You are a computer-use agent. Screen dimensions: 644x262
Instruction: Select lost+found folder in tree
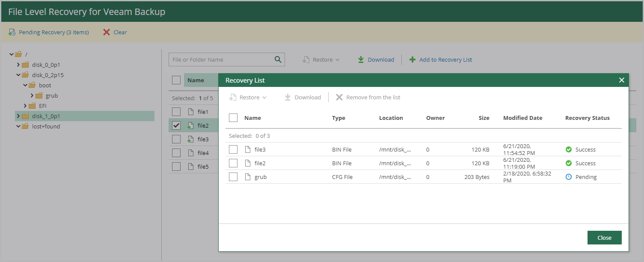click(46, 126)
